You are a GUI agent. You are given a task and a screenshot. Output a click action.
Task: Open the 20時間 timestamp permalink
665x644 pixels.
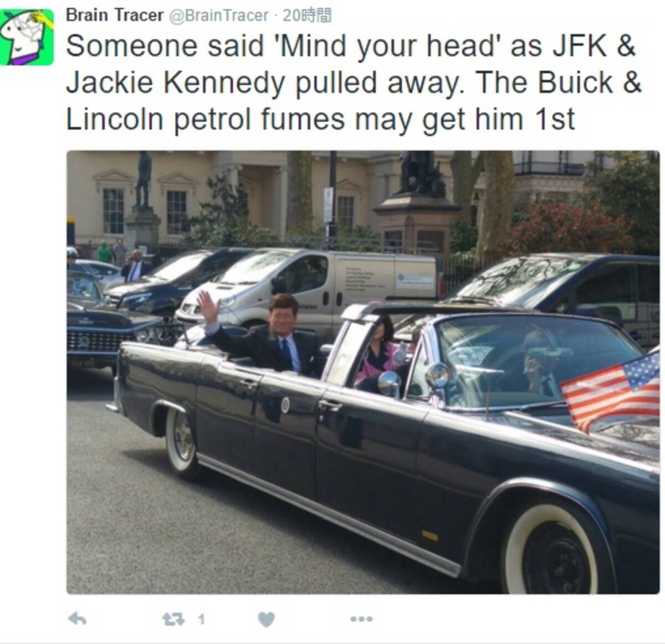(x=307, y=16)
